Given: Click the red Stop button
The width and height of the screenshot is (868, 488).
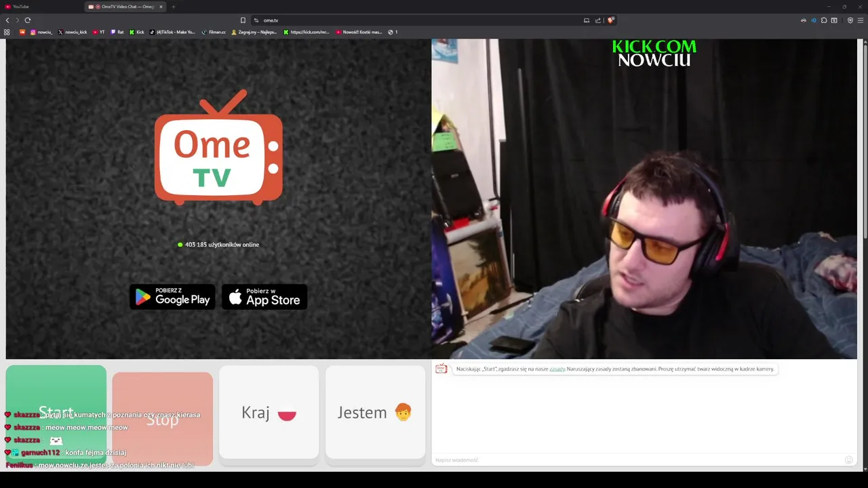Looking at the screenshot, I should (x=163, y=419).
